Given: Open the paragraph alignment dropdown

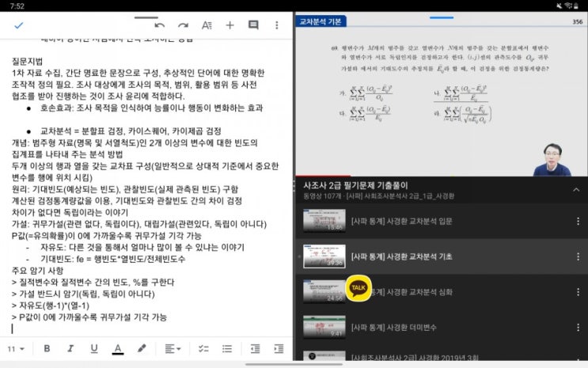Looking at the screenshot, I should (173, 349).
